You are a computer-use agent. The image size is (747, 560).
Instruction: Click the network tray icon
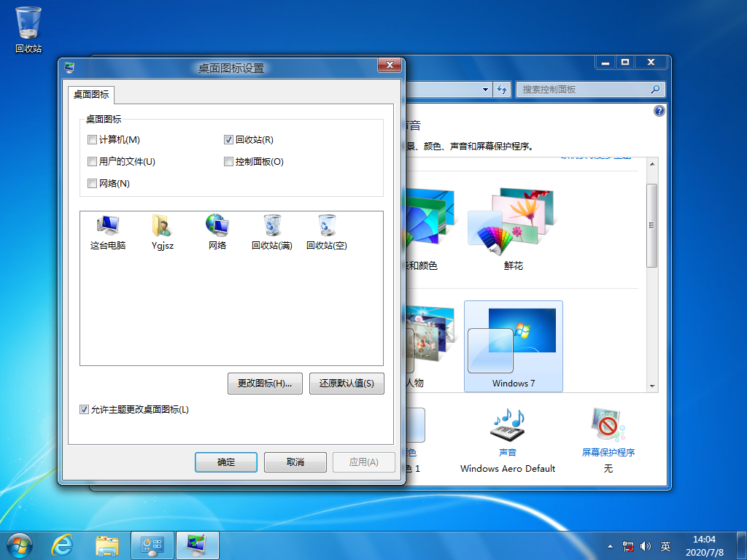click(628, 546)
